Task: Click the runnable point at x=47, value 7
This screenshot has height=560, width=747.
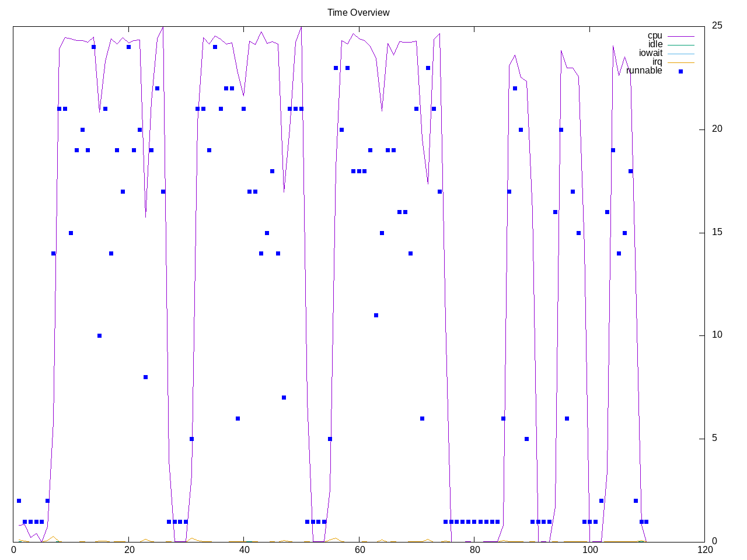Action: pos(284,397)
